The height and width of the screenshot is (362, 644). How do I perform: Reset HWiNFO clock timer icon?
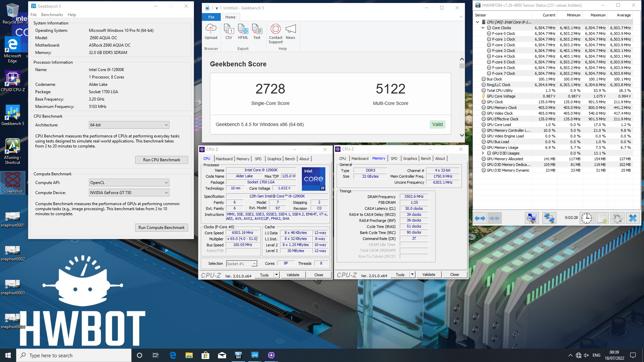pos(586,218)
